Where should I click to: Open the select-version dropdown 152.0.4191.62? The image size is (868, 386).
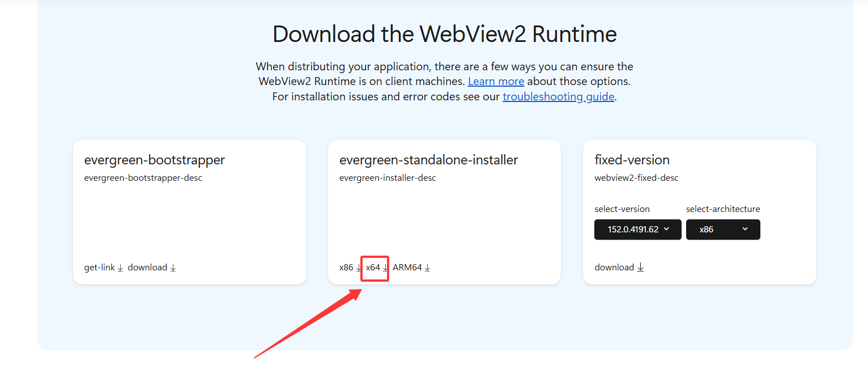coord(638,230)
